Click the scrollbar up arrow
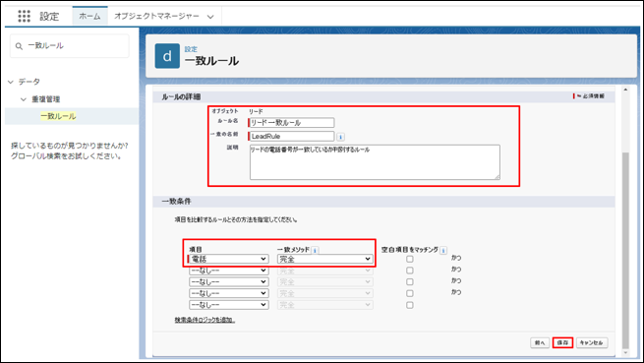Viewport: 644px width, 363px height. [x=625, y=90]
